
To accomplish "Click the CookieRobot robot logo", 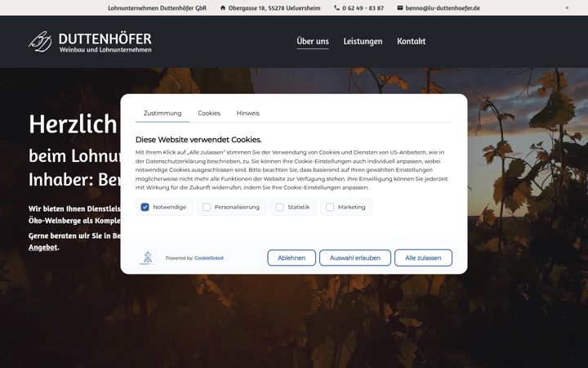I will point(148,258).
